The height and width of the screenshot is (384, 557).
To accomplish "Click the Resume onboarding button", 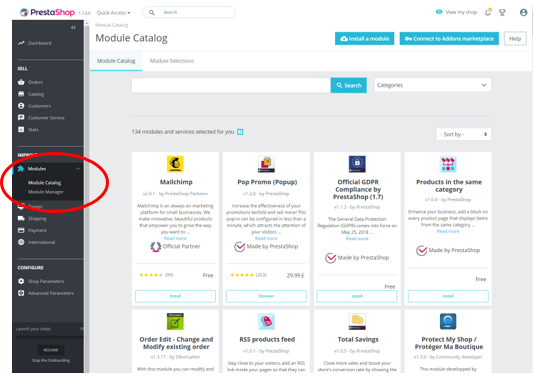I will (x=51, y=350).
